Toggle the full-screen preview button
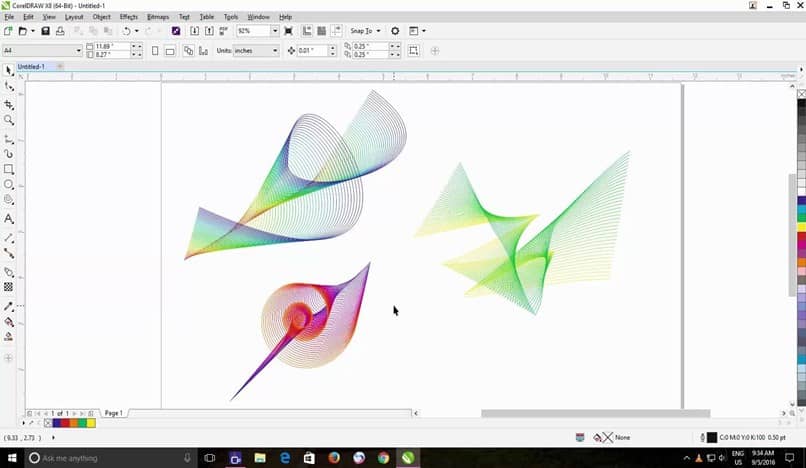The height and width of the screenshot is (468, 806). pos(288,31)
